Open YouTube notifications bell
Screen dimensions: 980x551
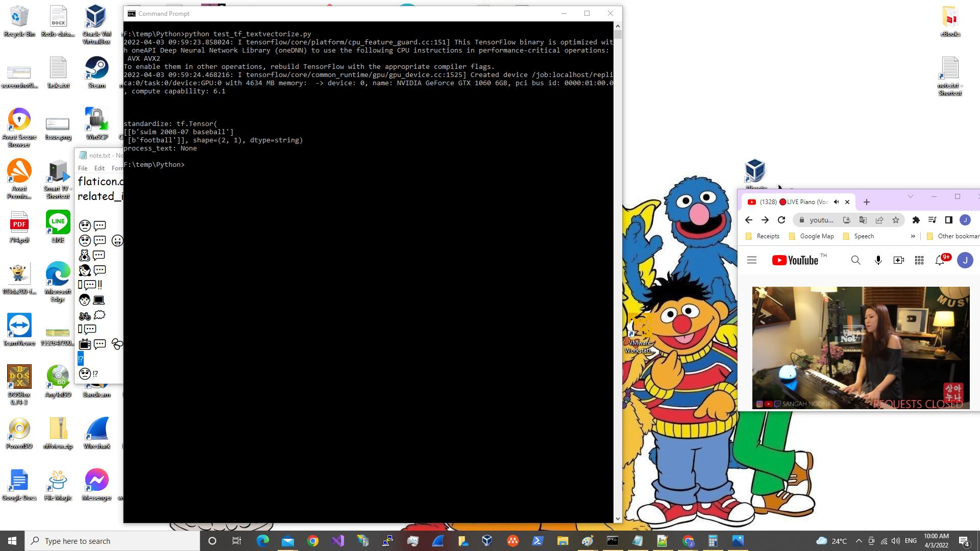(x=940, y=260)
